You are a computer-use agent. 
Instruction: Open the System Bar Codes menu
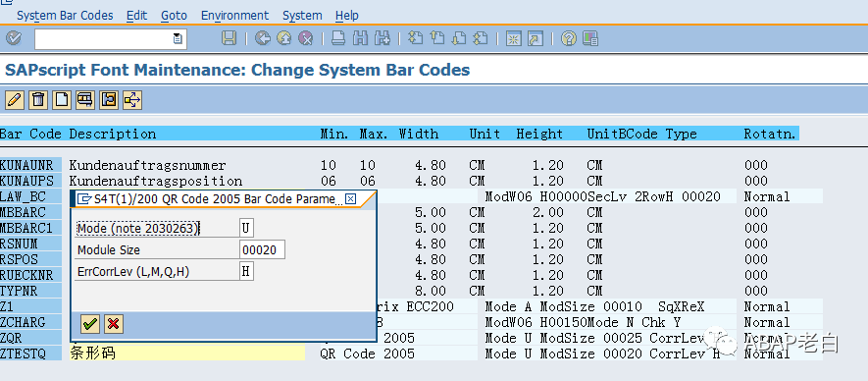(65, 15)
